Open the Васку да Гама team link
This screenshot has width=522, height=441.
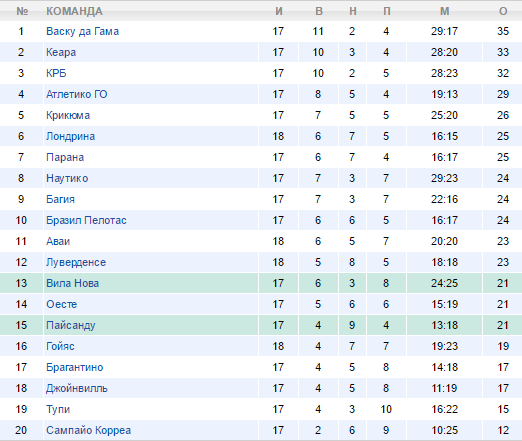coord(82,31)
